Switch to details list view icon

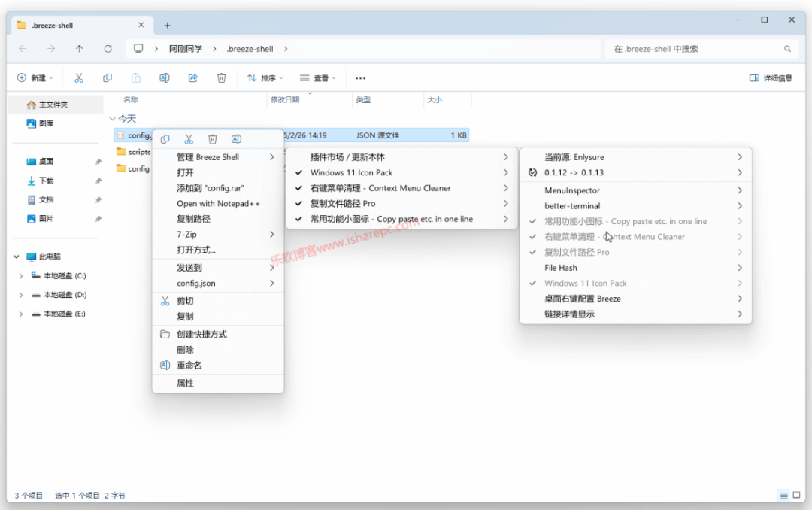point(783,496)
